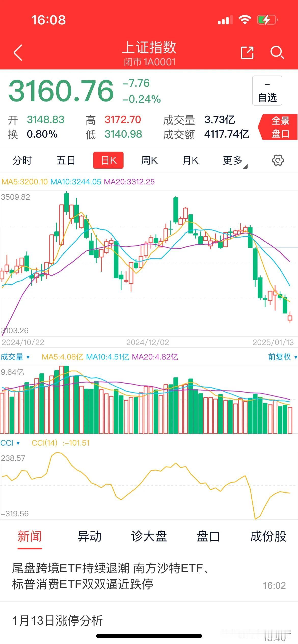This screenshot has height=644, width=298.
Task: Tap the 成交额 4117.74亿 value
Action: [x=227, y=134]
